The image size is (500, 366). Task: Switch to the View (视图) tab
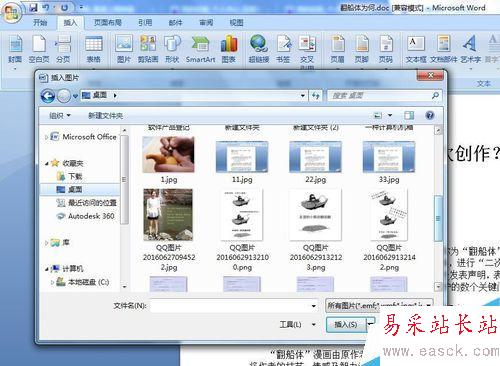(236, 22)
